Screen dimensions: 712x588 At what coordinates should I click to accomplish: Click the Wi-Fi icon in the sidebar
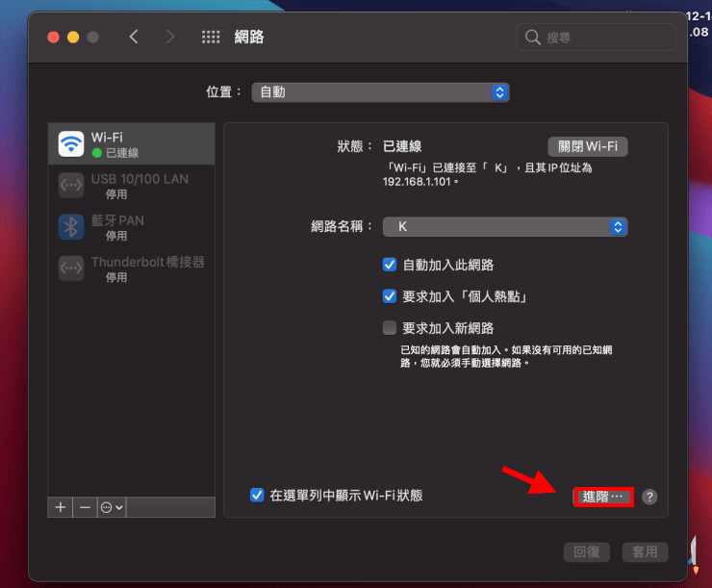tap(70, 144)
